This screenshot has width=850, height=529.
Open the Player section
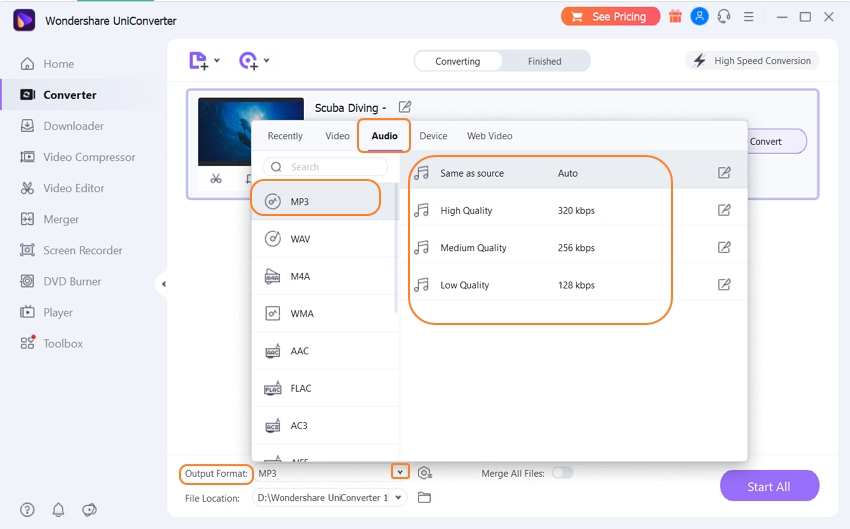[46, 313]
